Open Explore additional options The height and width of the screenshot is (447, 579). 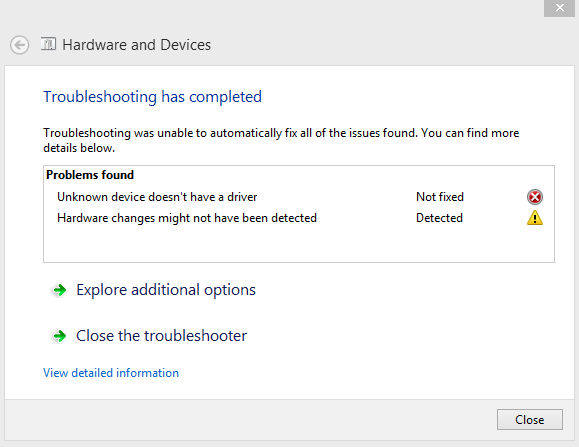(165, 290)
